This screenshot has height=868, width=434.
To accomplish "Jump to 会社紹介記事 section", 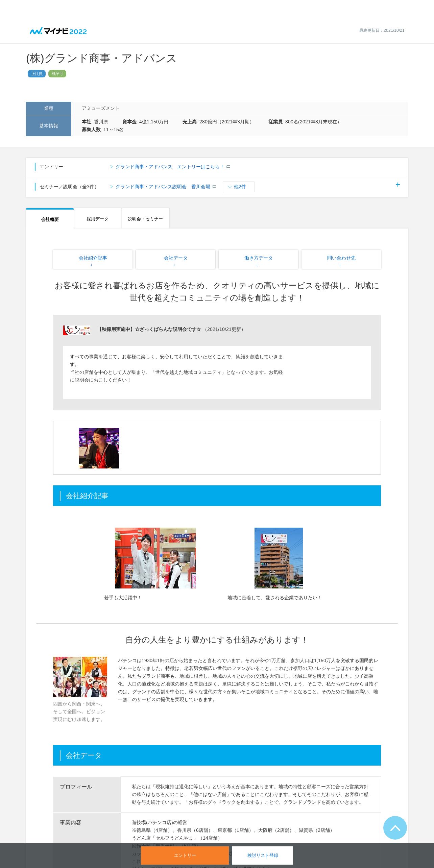I will (x=93, y=259).
